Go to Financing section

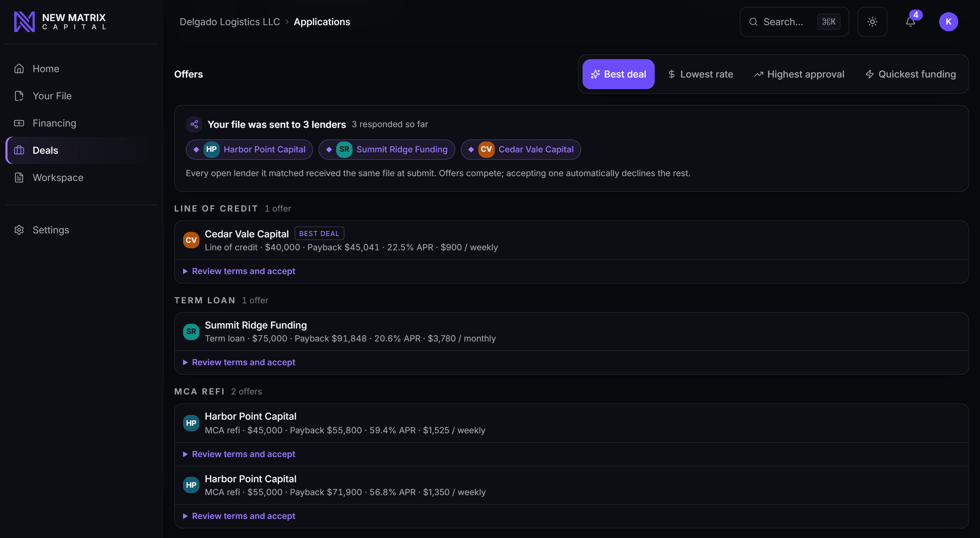[81, 123]
